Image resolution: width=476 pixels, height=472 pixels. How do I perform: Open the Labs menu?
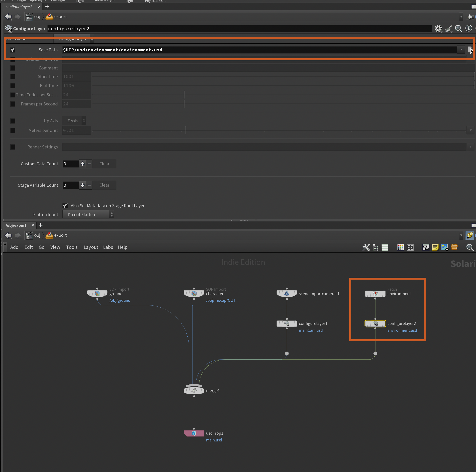pyautogui.click(x=108, y=247)
